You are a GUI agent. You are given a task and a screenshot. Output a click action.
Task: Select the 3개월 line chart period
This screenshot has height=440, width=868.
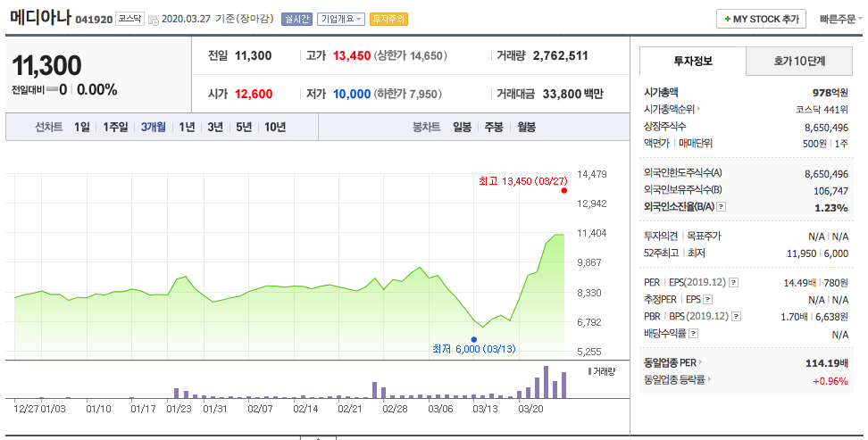click(x=154, y=128)
